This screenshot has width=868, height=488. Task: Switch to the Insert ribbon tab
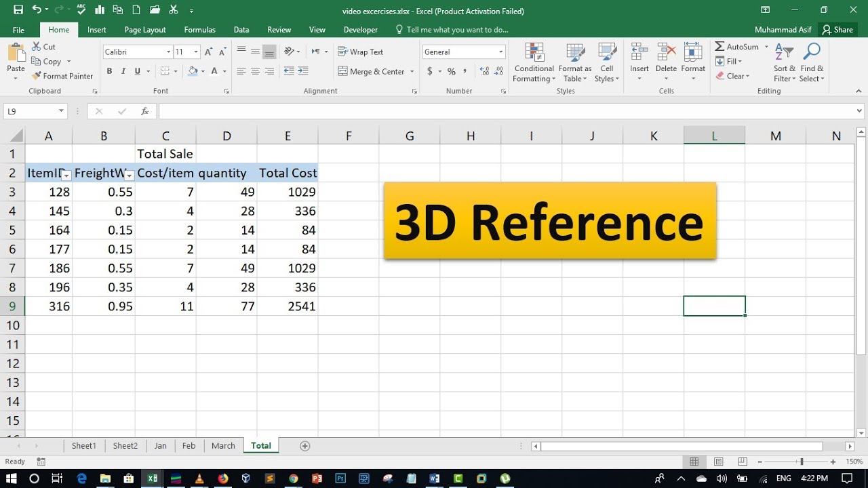coord(97,30)
